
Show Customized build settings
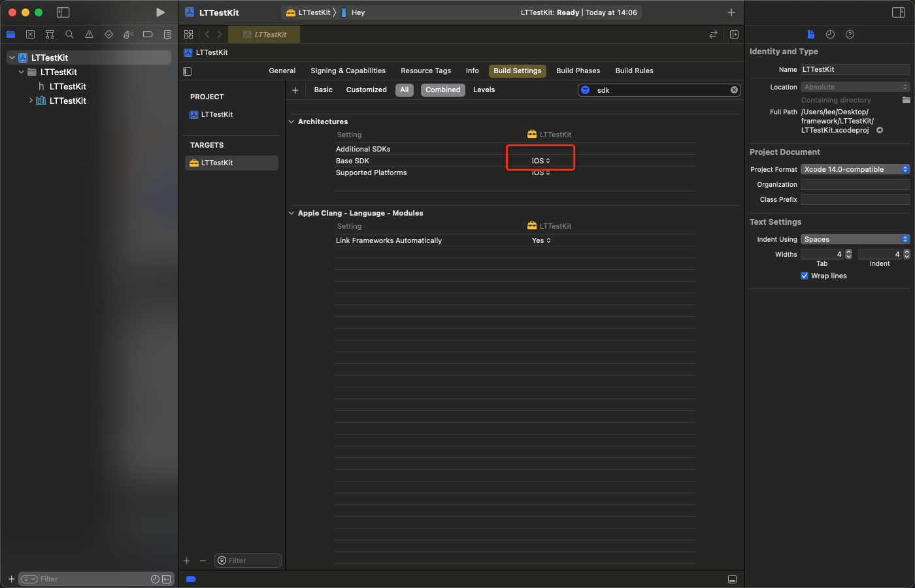[x=366, y=90]
